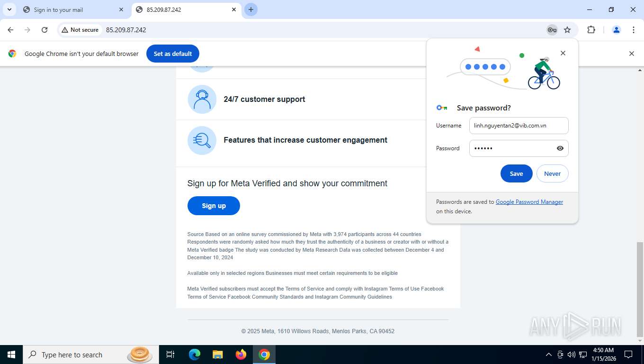Open Task View on the taskbar
This screenshot has width=644, height=364.
click(170, 355)
